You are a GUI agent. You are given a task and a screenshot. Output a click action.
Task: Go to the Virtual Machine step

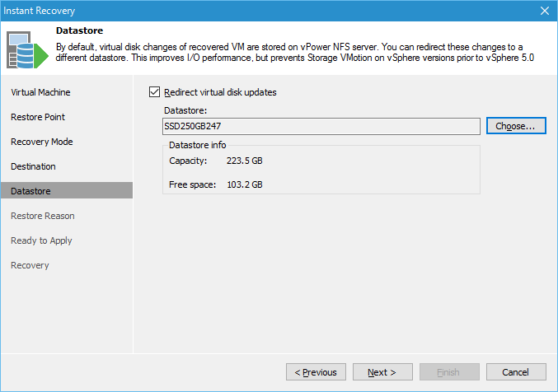(40, 92)
